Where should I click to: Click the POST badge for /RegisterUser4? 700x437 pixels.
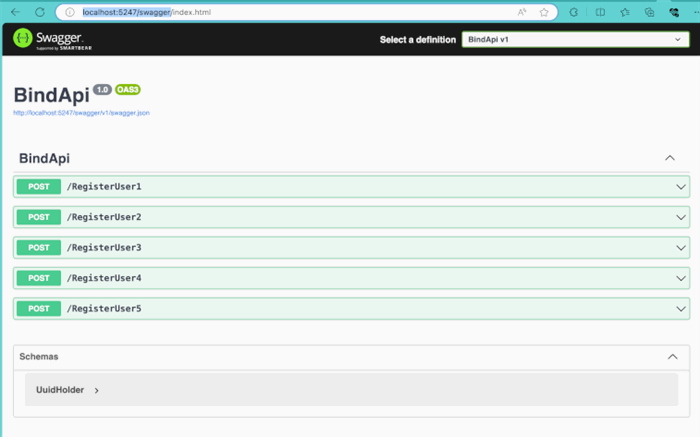[x=39, y=278]
